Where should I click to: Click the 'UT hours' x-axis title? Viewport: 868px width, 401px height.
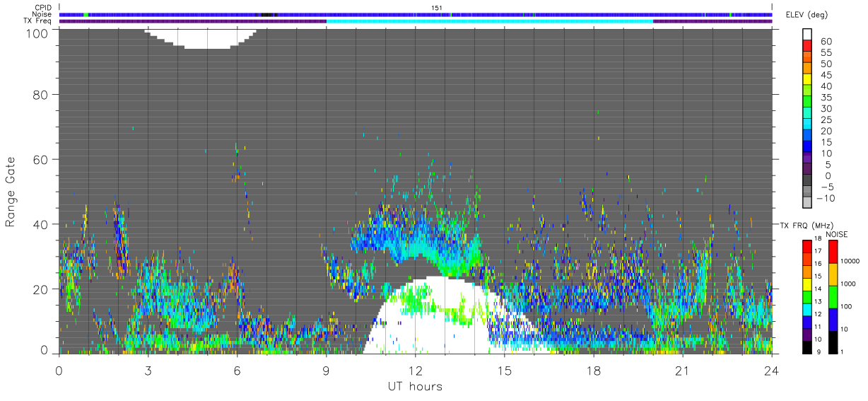tap(415, 387)
